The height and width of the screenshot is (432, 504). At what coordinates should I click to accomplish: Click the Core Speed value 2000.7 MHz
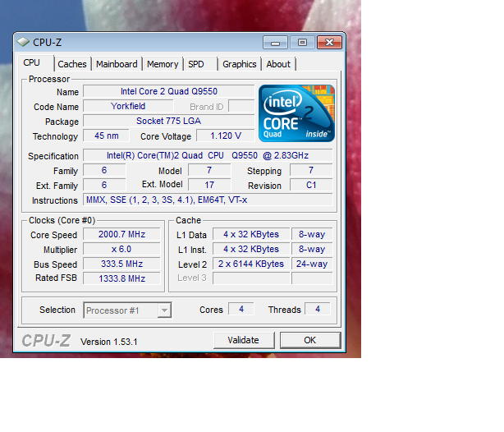pos(121,234)
